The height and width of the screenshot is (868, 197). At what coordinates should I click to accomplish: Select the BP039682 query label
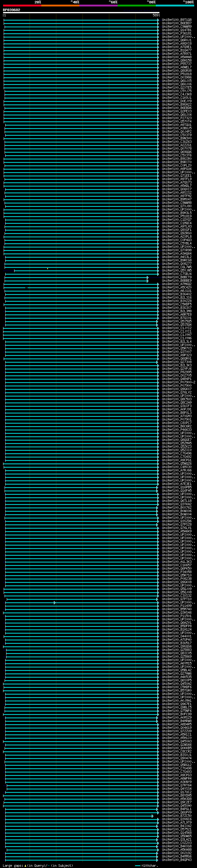[11, 10]
